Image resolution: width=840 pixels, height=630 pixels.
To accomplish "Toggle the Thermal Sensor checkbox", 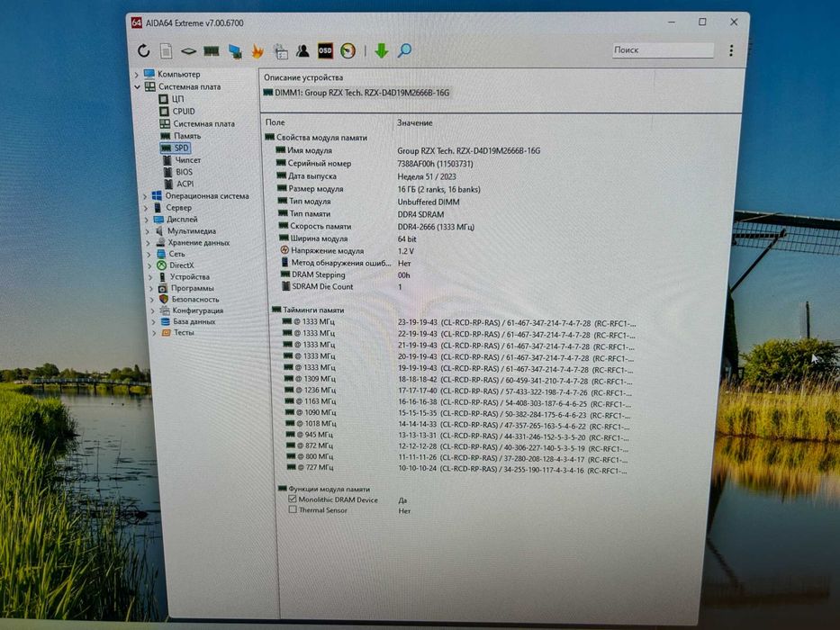I will pyautogui.click(x=293, y=510).
